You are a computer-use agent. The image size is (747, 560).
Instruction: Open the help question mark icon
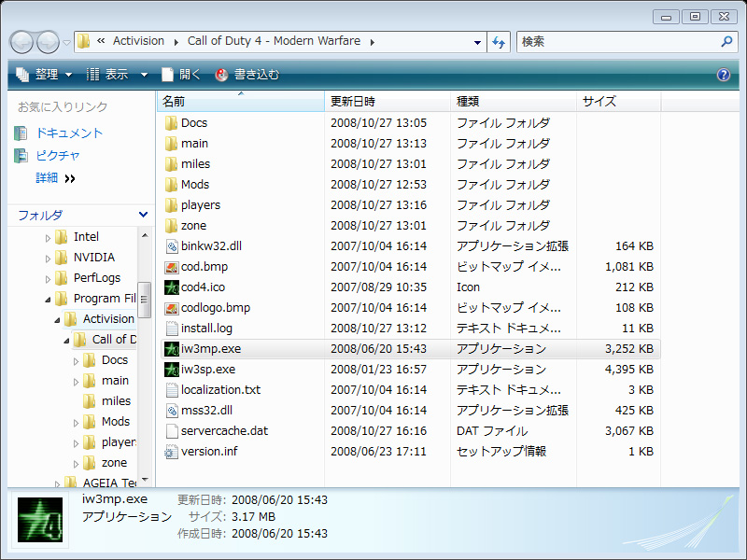(723, 75)
